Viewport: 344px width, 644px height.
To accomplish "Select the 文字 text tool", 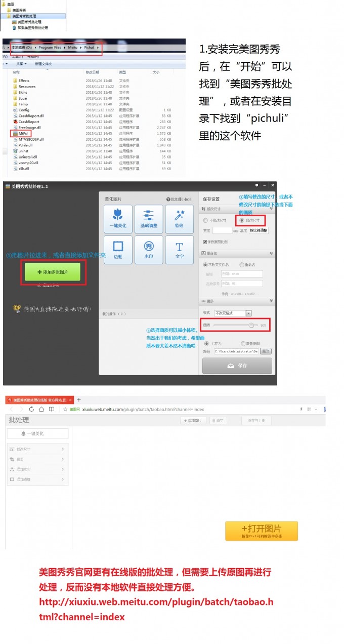I will pos(179,250).
